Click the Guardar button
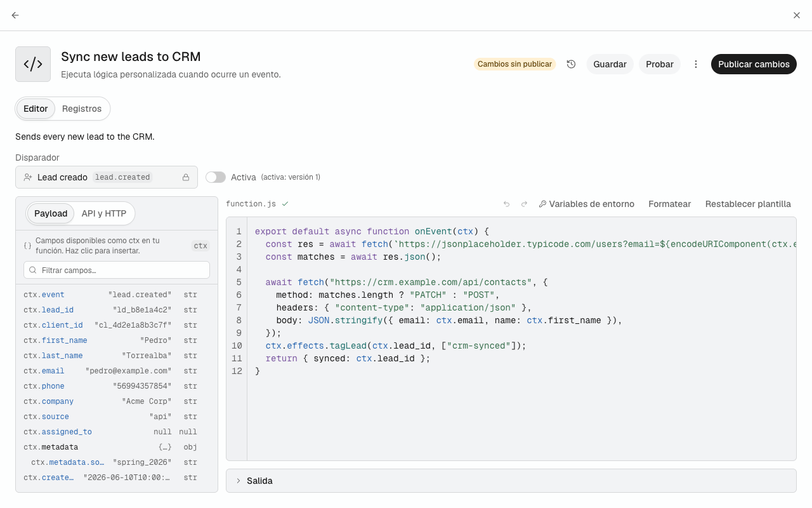Screen dimensions: 812x508 pos(610,64)
